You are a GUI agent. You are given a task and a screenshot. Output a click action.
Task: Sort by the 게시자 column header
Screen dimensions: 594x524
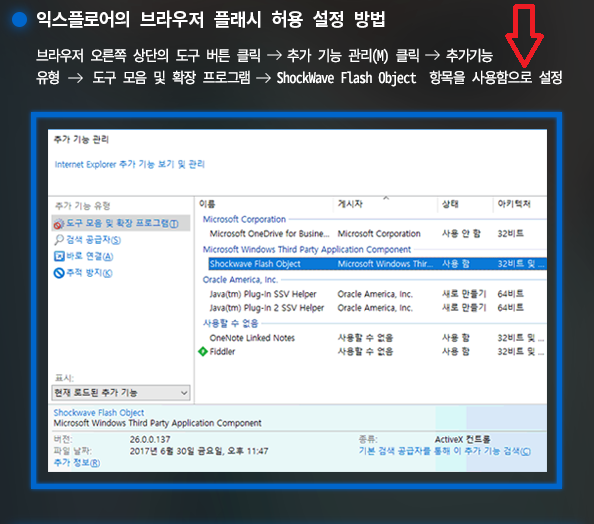(350, 204)
